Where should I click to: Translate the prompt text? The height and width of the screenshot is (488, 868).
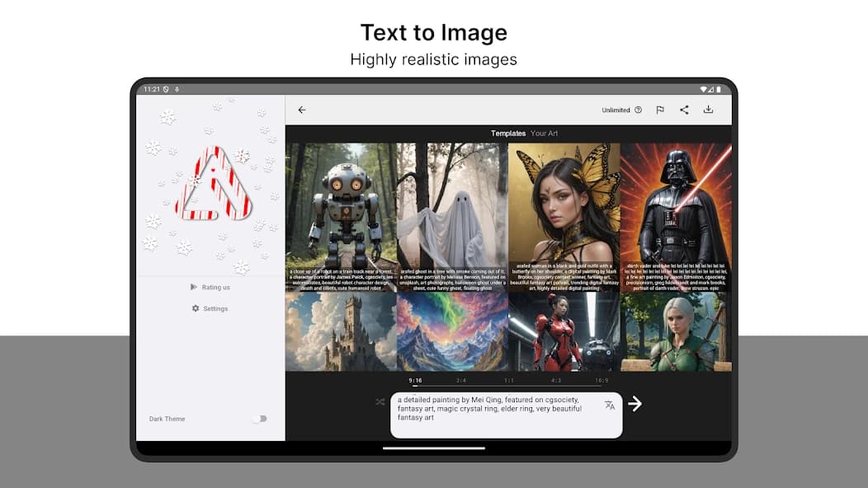point(610,406)
